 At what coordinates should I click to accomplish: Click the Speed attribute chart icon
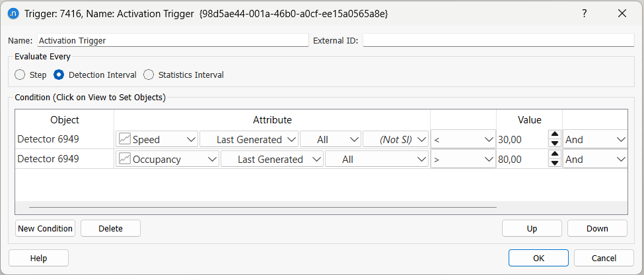pyautogui.click(x=124, y=139)
